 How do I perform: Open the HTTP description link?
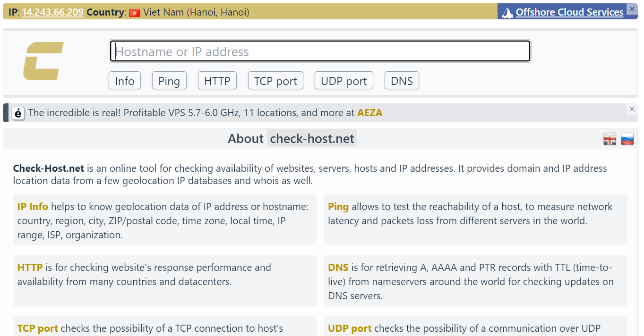[x=30, y=268]
